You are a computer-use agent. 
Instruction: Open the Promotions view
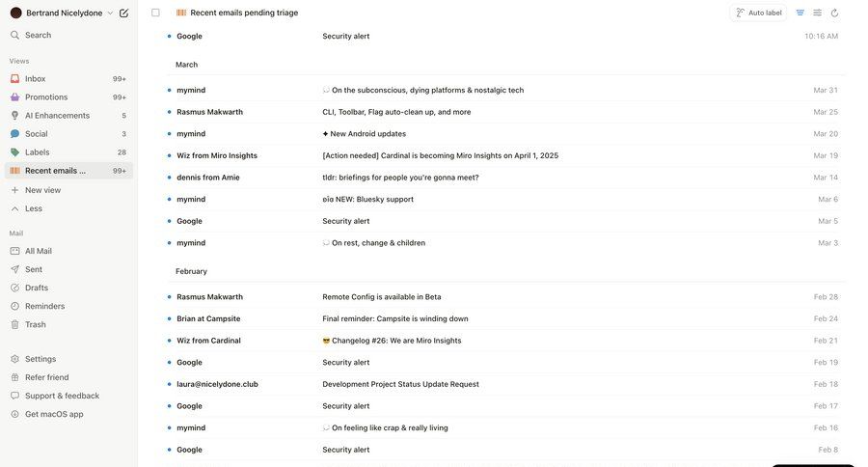point(46,97)
